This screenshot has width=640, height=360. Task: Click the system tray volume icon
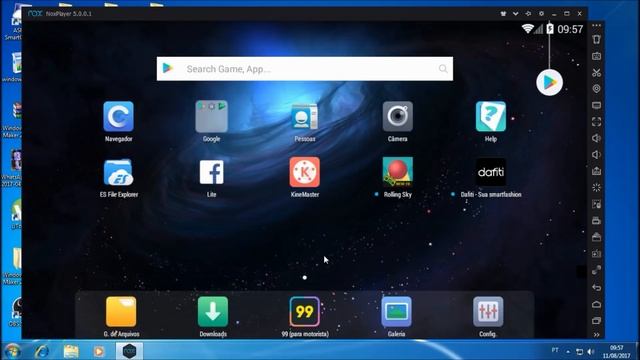(x=590, y=352)
